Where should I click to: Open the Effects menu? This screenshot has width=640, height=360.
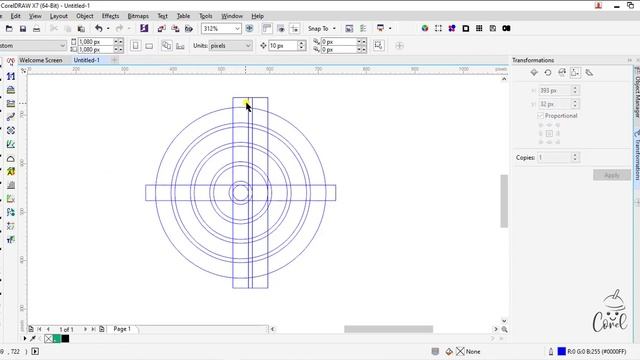pyautogui.click(x=110, y=16)
